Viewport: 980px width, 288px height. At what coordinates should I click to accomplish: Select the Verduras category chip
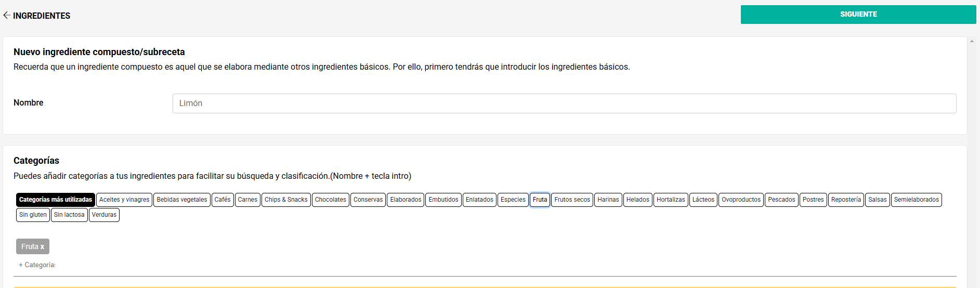tap(104, 215)
